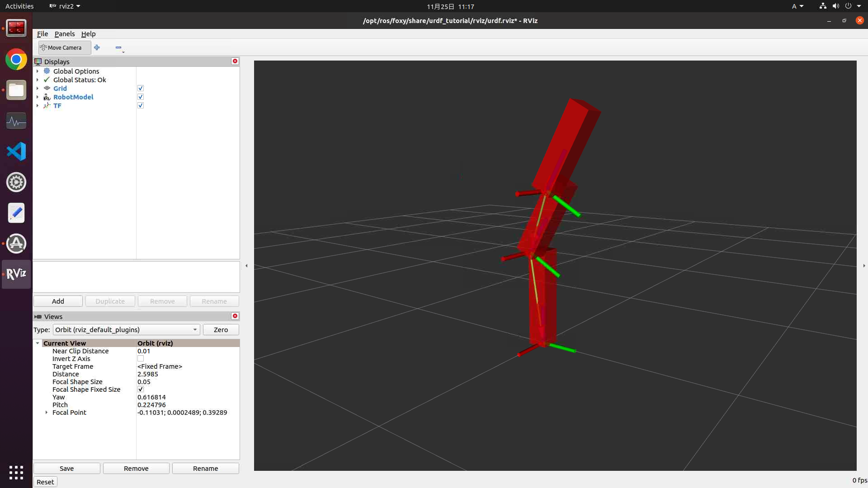Uncheck the RobotModel display checkbox

click(x=141, y=97)
